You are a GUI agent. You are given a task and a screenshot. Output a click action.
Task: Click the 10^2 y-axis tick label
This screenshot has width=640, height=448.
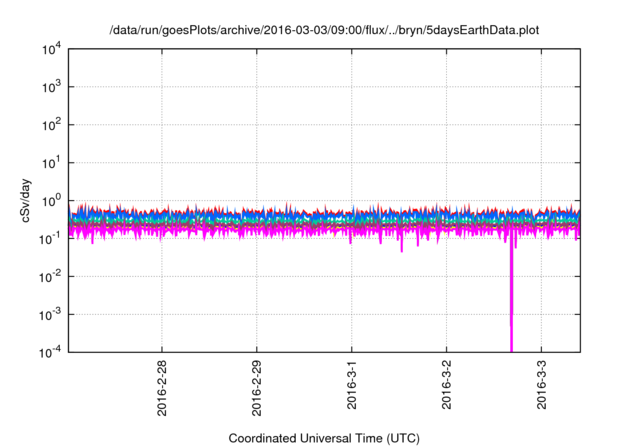click(51, 125)
